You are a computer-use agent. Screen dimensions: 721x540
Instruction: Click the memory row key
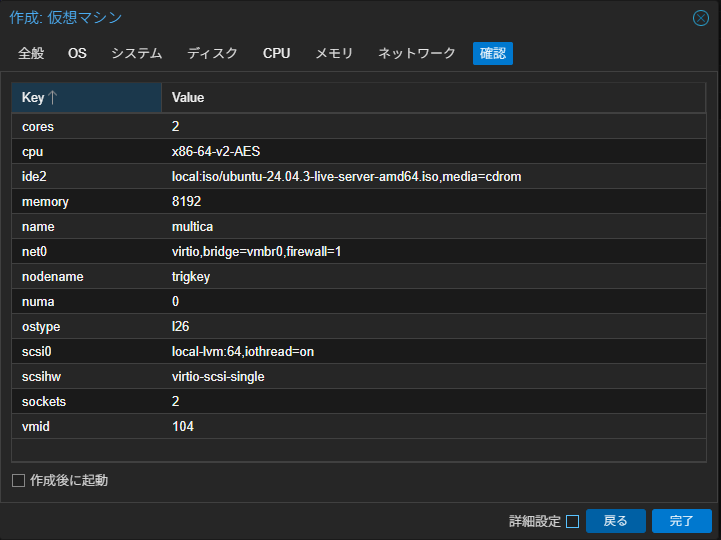(45, 202)
